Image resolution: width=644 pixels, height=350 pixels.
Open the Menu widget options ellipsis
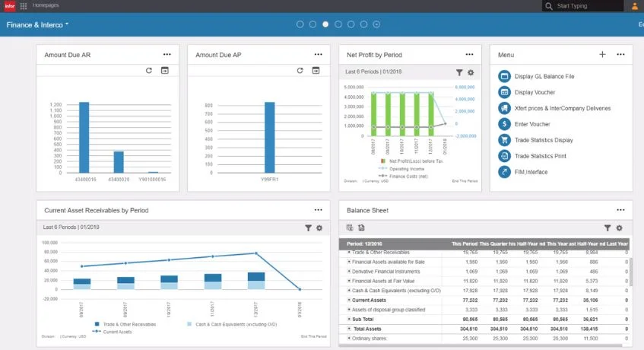[x=620, y=54]
